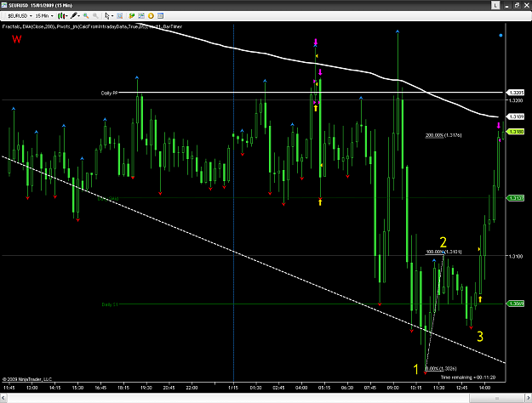Click the 1.3137 price marker

515,198
